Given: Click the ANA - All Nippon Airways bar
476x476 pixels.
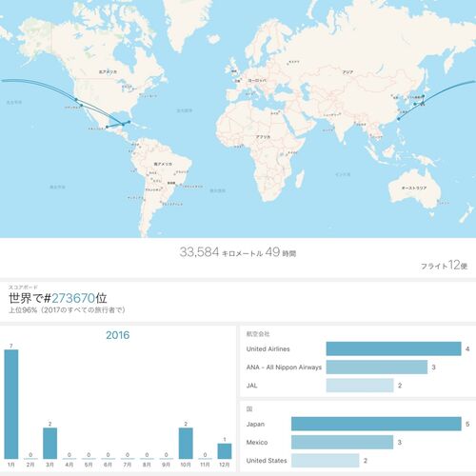Looking at the screenshot, I should (x=377, y=367).
